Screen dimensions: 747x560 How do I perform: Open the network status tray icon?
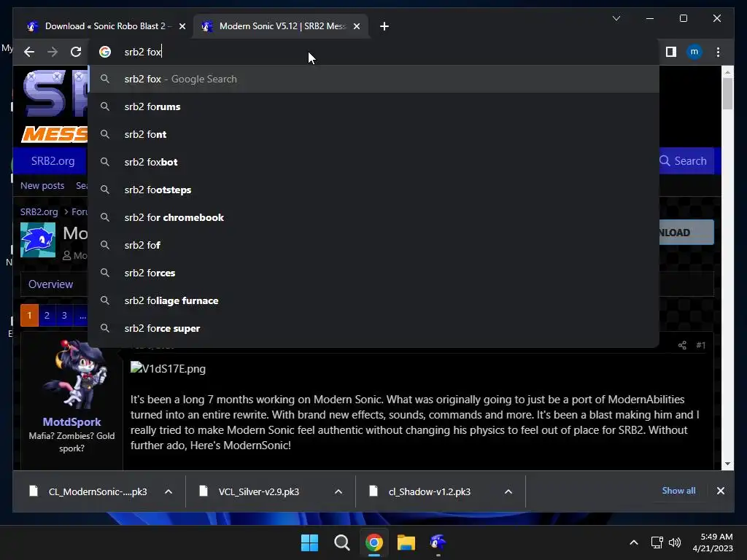point(657,542)
